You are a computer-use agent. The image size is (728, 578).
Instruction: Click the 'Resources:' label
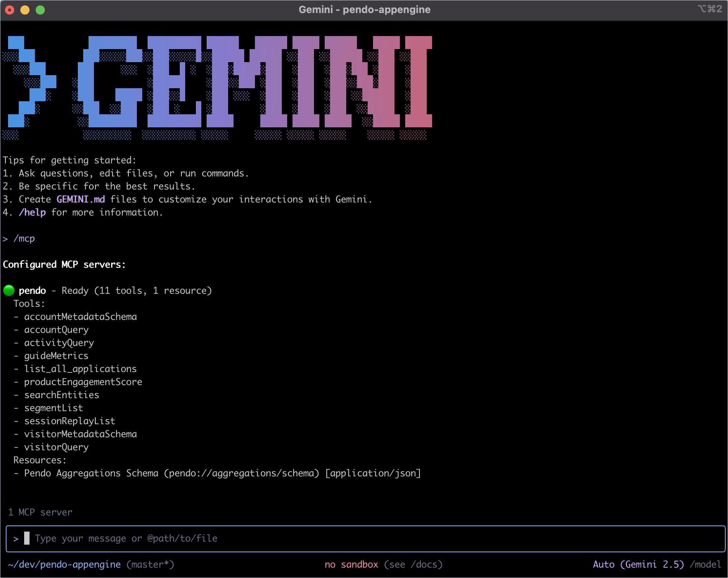coord(40,460)
